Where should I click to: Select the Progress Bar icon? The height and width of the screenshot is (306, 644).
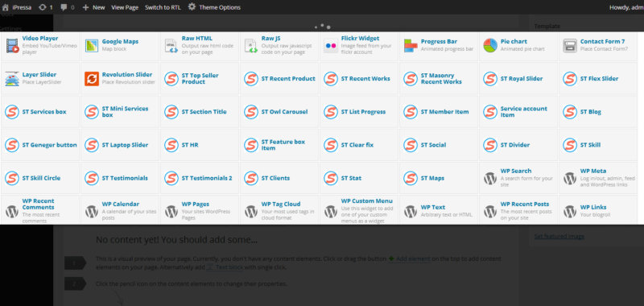pos(411,45)
